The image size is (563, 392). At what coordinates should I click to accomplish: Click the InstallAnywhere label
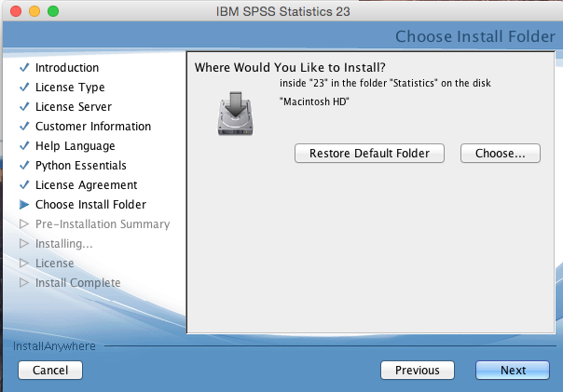pyautogui.click(x=54, y=346)
